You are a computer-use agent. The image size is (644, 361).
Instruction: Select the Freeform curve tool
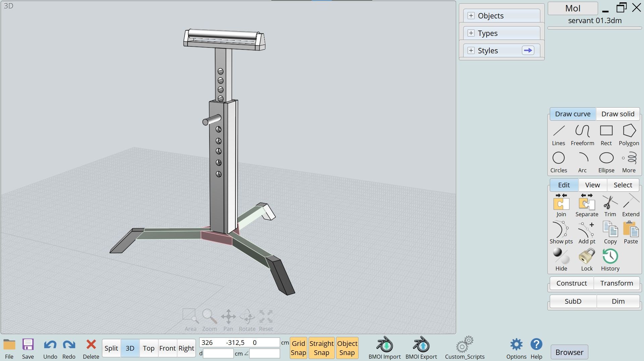coord(582,135)
